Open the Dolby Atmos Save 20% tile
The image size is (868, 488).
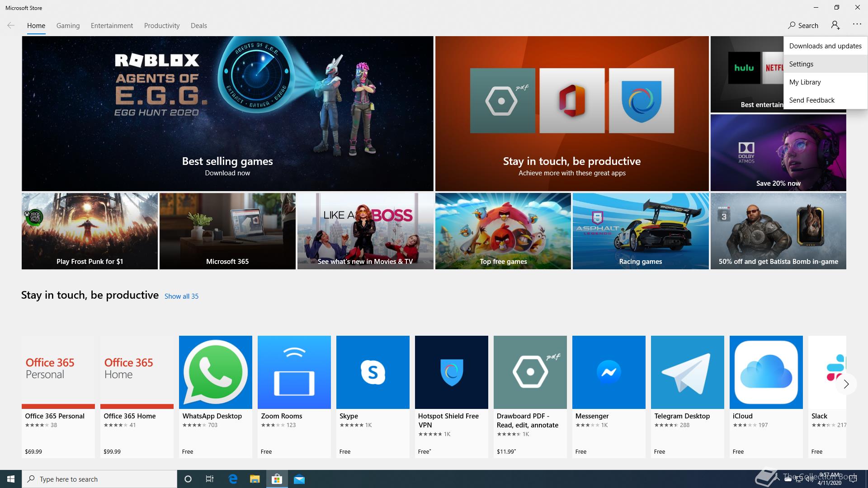[x=778, y=153]
